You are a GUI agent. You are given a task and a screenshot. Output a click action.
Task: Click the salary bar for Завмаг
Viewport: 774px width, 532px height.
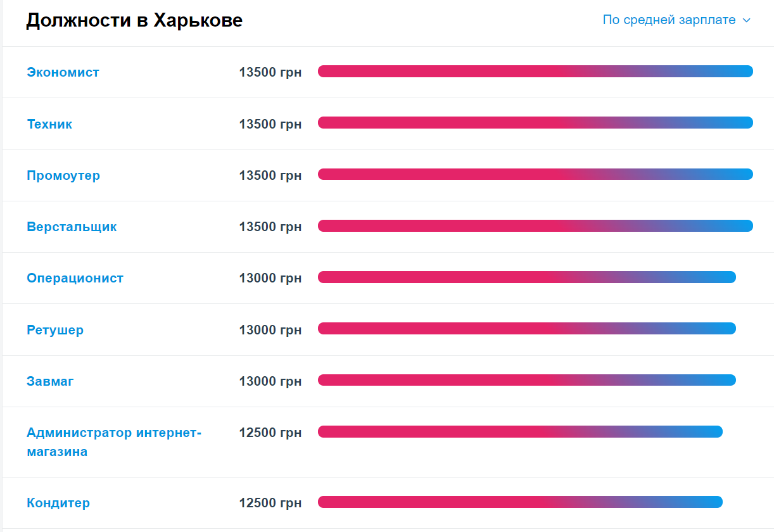coord(526,380)
